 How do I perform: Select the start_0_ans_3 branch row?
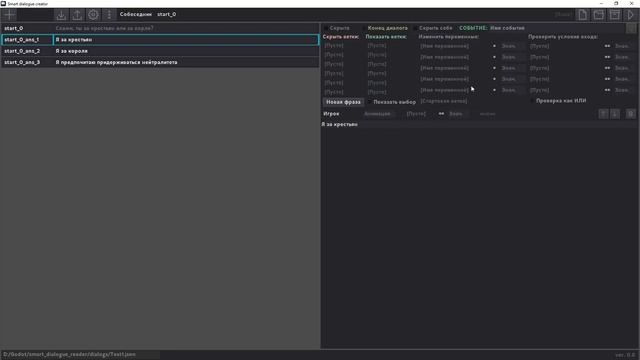tap(160, 62)
